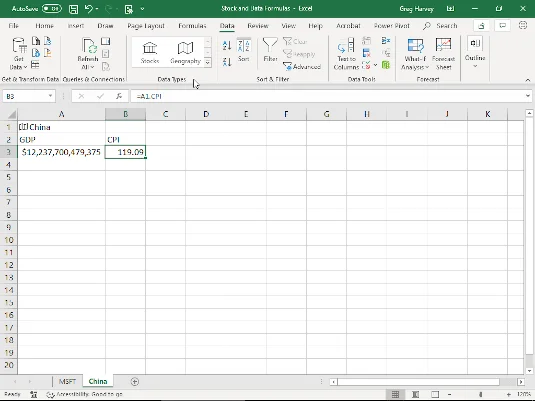Sort A to Z ascending

tap(227, 45)
